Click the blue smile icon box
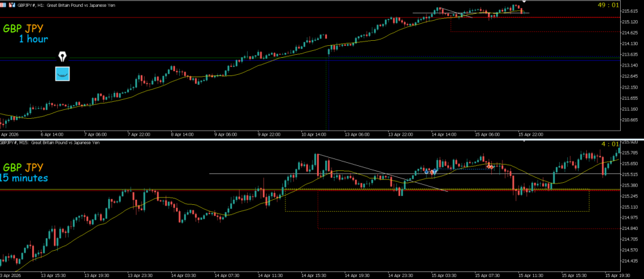644x279 pixels. tap(62, 74)
